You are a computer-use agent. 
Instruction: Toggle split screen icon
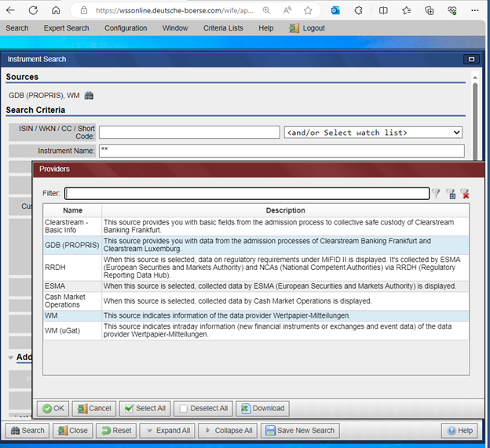click(383, 10)
